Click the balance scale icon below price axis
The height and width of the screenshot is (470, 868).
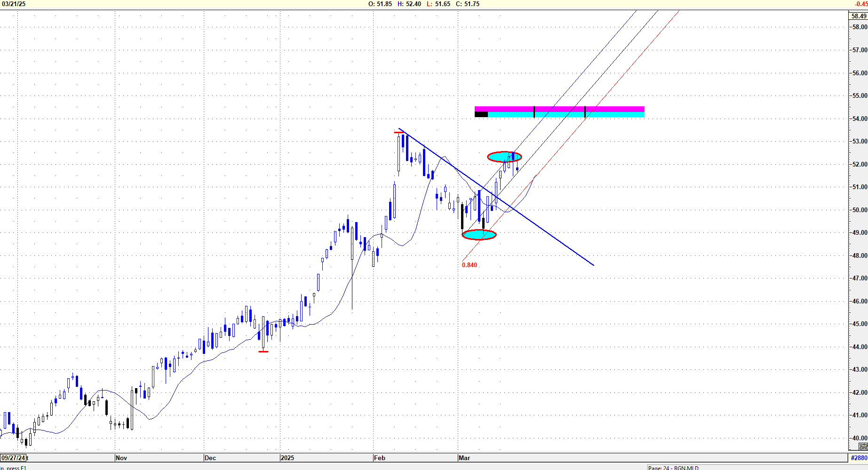863,446
